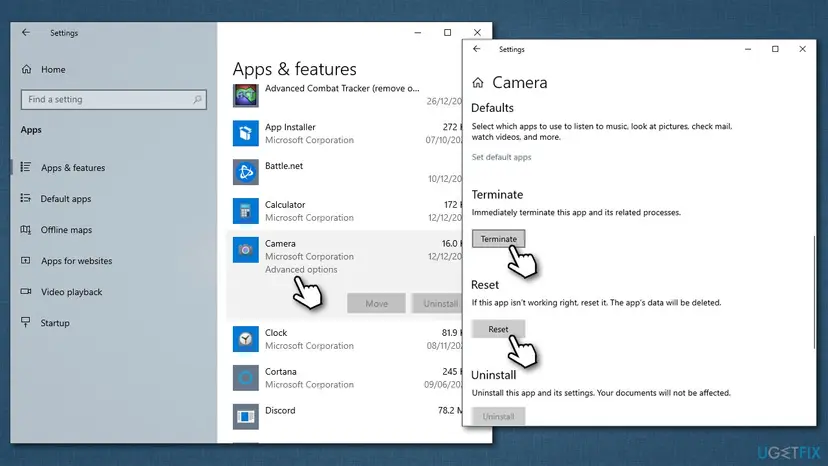The width and height of the screenshot is (828, 466).
Task: Open Apps & features page from sidebar
Action: coord(73,167)
